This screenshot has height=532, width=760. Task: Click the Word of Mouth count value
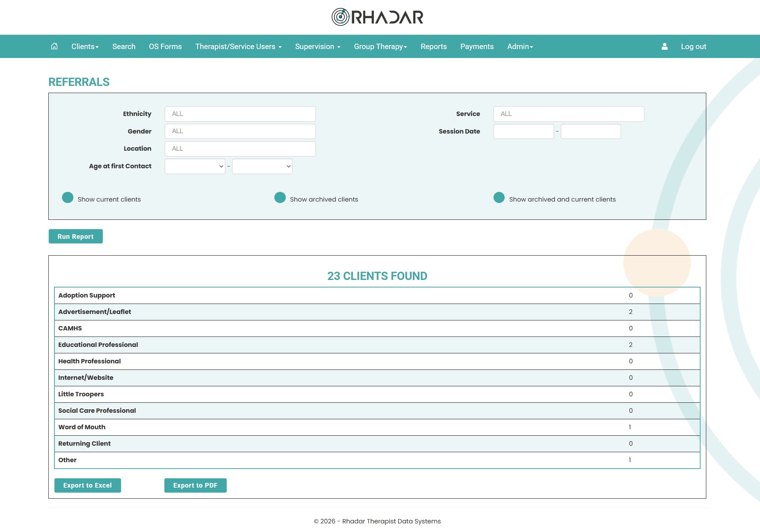coord(630,427)
